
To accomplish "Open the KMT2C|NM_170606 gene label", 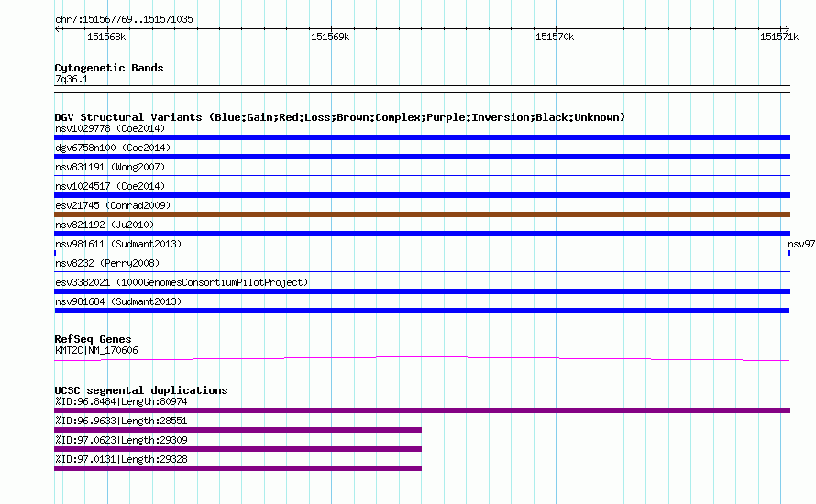I will click(96, 351).
